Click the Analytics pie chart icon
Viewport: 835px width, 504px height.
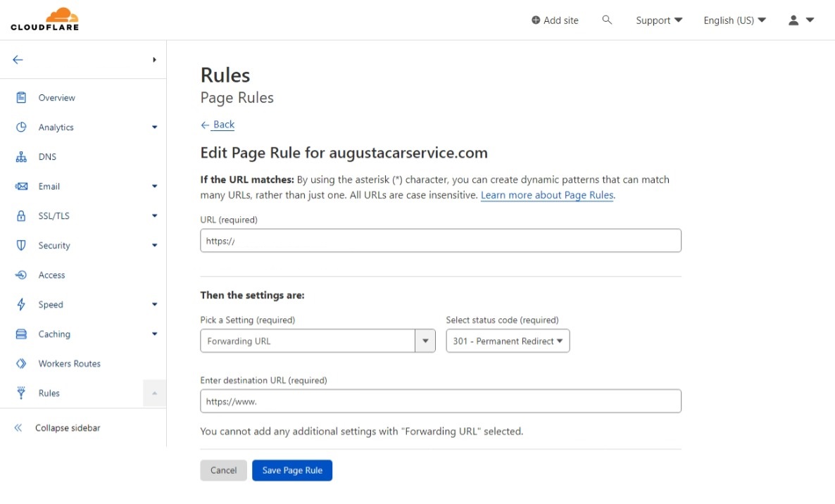(20, 127)
